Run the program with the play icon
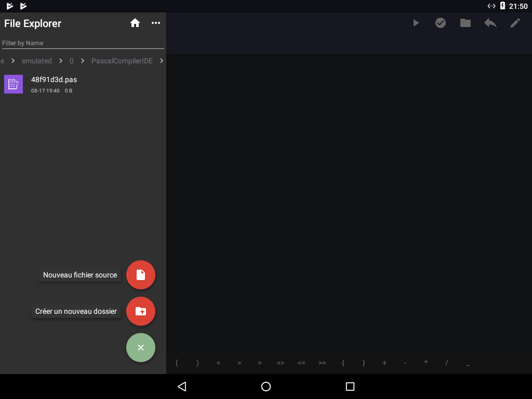532x399 pixels. (x=416, y=23)
